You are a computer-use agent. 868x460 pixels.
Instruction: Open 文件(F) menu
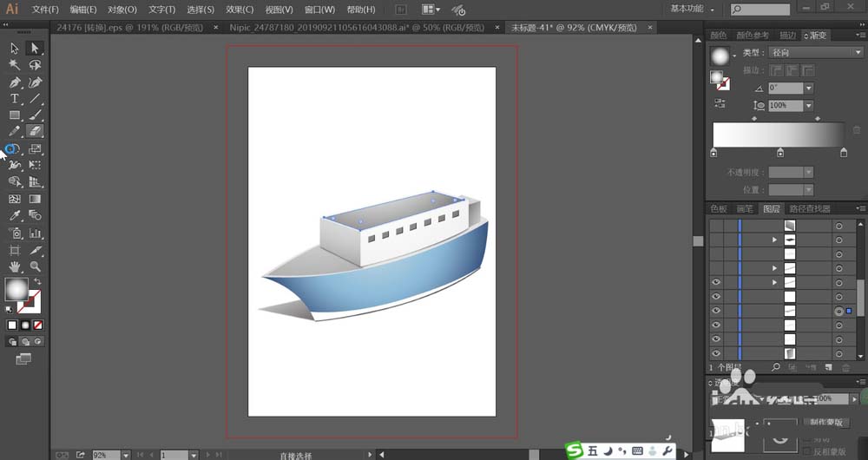click(x=45, y=10)
